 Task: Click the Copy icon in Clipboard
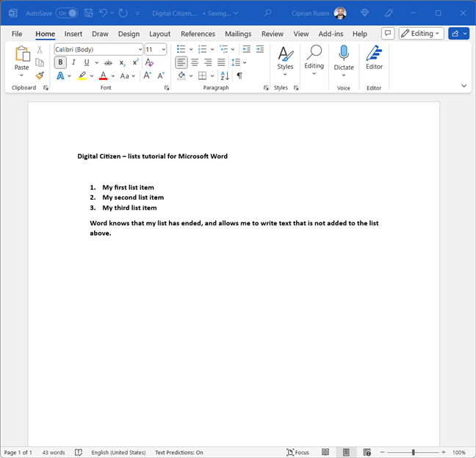[x=40, y=62]
